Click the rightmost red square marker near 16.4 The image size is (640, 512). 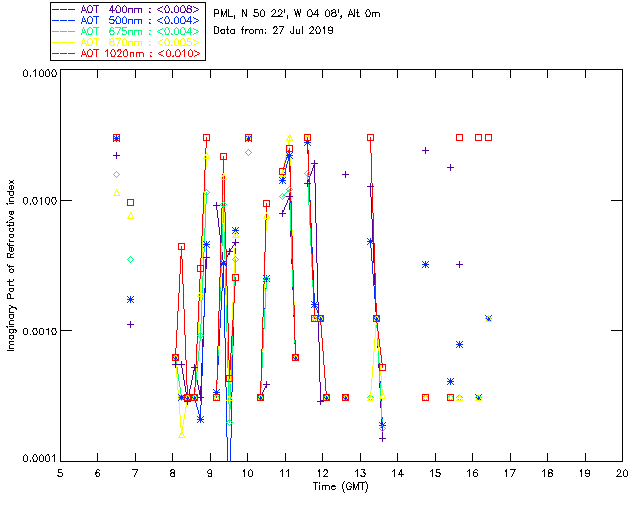coord(489,138)
